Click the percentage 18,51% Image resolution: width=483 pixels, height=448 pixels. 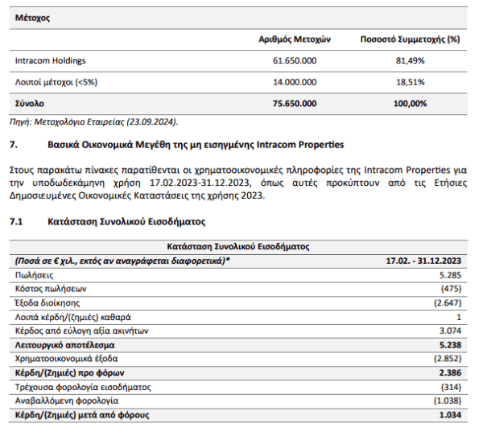point(410,82)
